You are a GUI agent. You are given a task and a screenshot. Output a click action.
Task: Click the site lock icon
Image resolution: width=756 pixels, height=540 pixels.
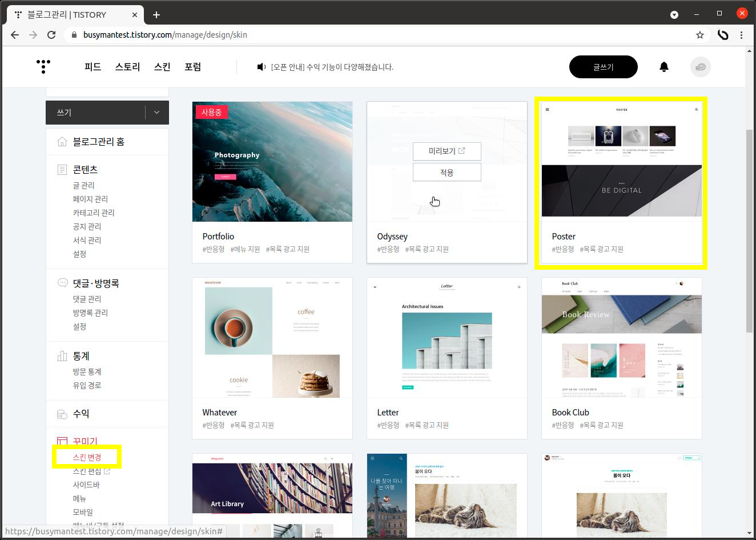point(74,35)
